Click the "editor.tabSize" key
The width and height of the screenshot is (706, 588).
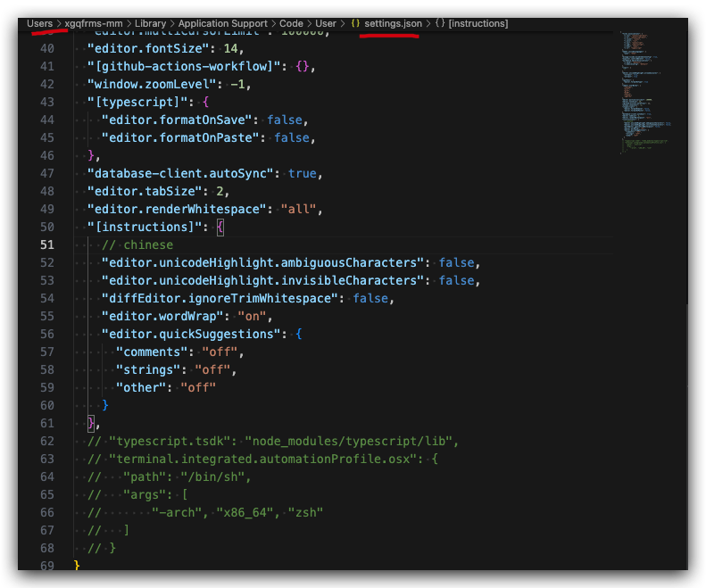tap(145, 191)
